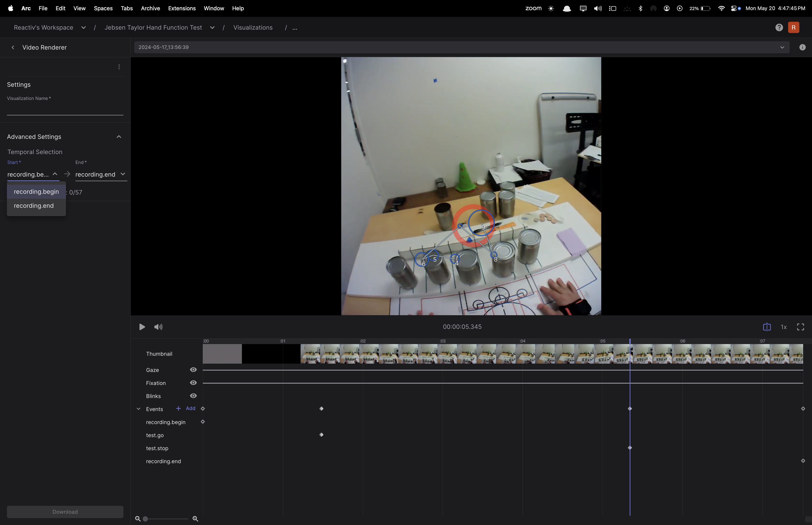Go back from Video Renderer
Image resolution: width=812 pixels, height=525 pixels.
pyautogui.click(x=13, y=47)
